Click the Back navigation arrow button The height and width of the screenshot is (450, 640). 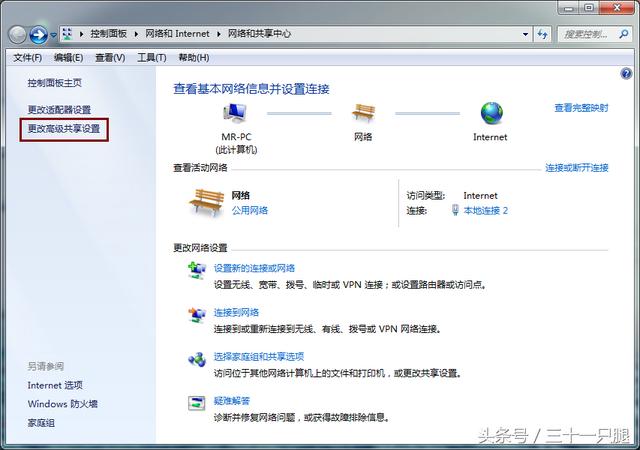click(18, 34)
